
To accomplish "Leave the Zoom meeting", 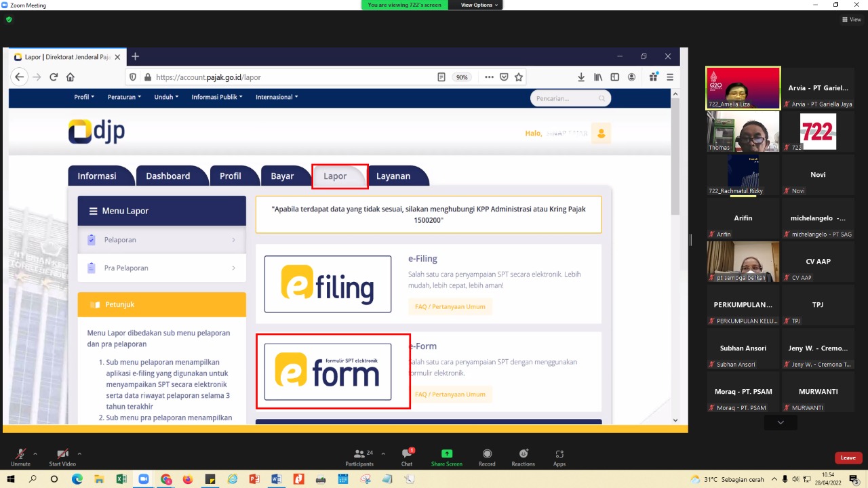I will pos(848,457).
